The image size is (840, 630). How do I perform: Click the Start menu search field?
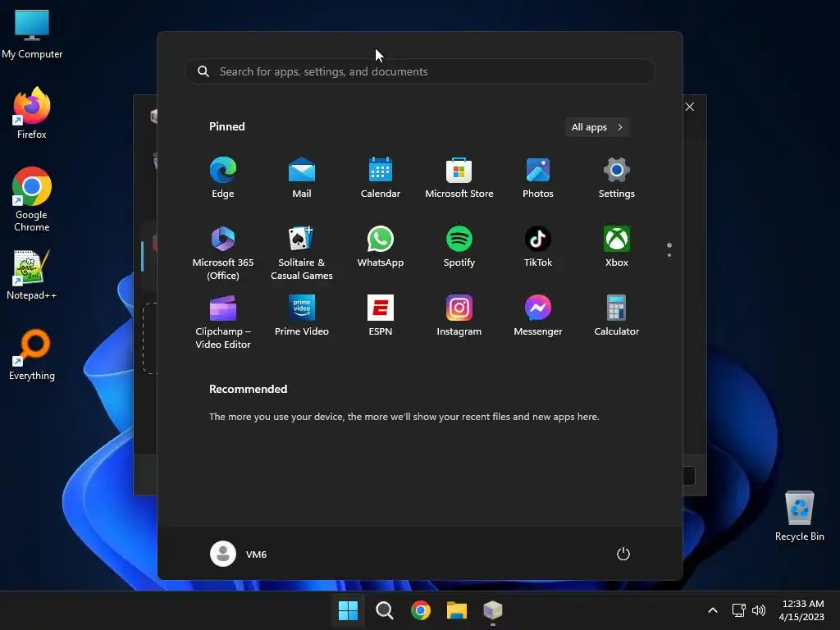point(420,71)
